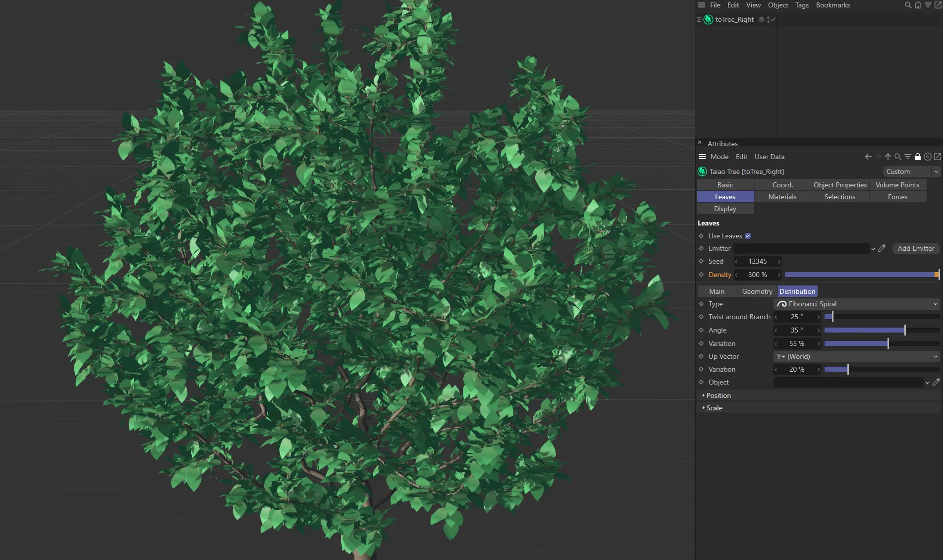Click the Angle slider

coord(882,330)
